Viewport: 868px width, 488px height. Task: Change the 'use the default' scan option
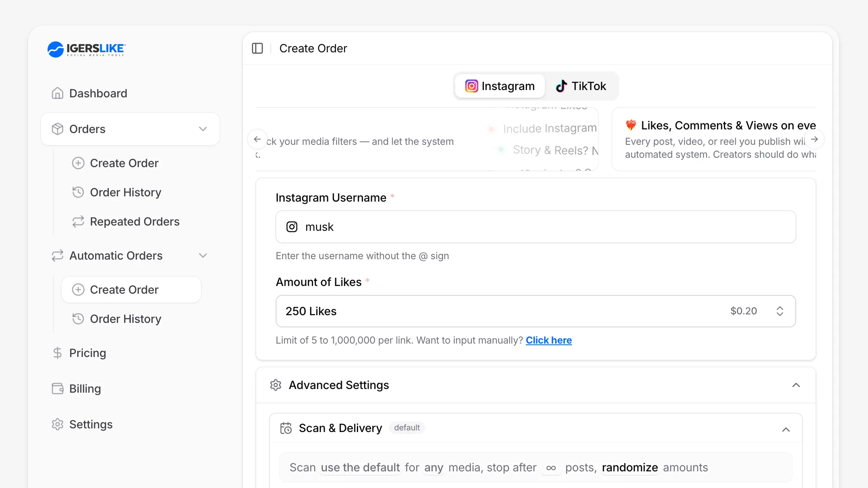point(361,467)
